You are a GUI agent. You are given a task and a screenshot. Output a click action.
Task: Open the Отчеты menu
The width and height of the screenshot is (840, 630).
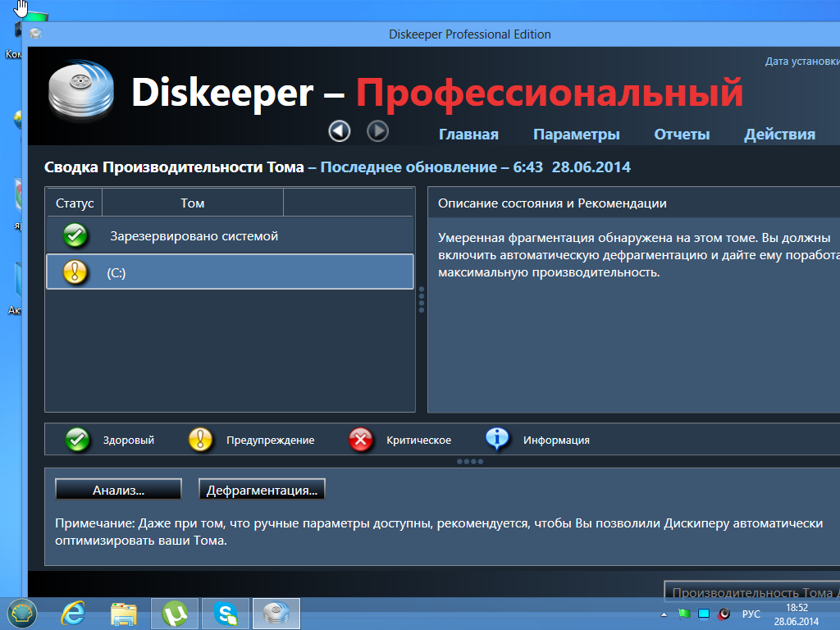[682, 135]
